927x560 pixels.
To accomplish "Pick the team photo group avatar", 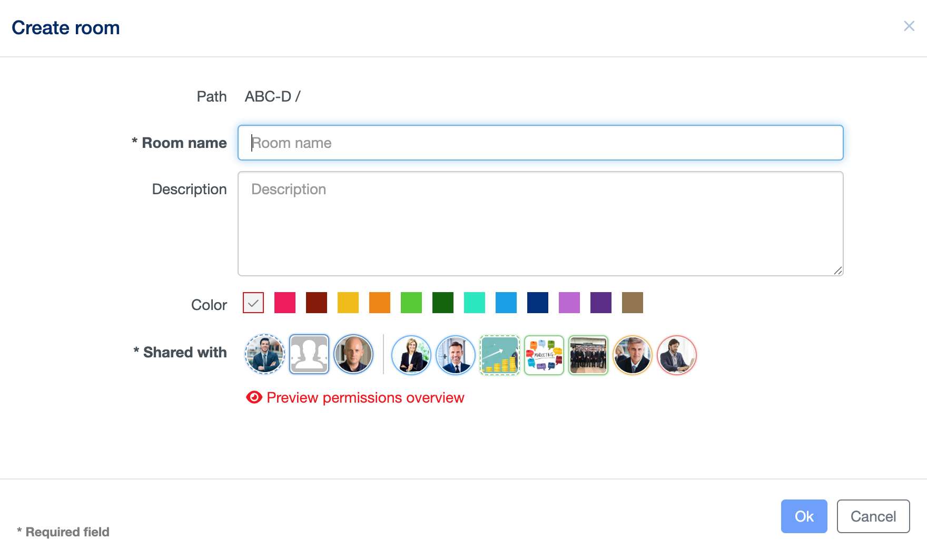I will [x=588, y=355].
